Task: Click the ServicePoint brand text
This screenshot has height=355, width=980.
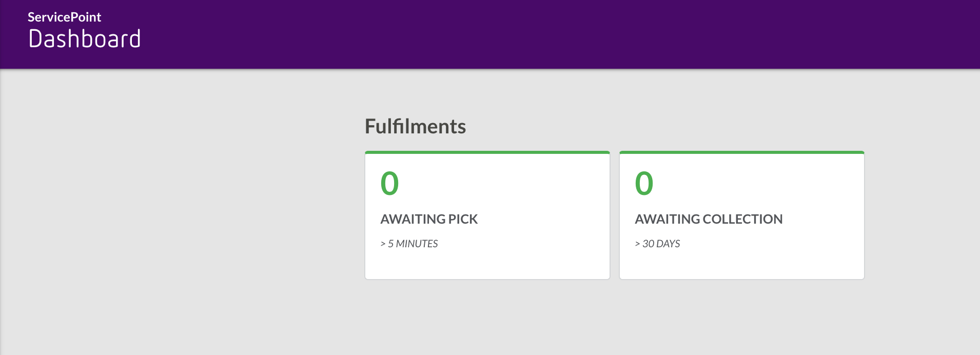Action: click(x=64, y=17)
